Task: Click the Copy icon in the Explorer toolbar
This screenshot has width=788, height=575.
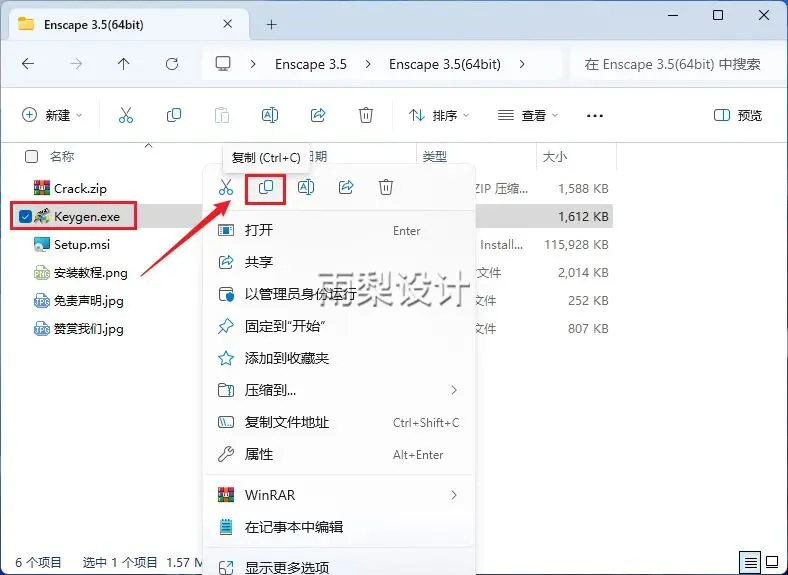Action: click(x=174, y=116)
